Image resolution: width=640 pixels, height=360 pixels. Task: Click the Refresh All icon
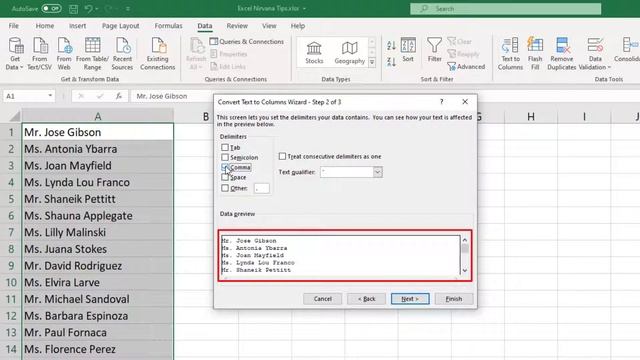(x=196, y=54)
